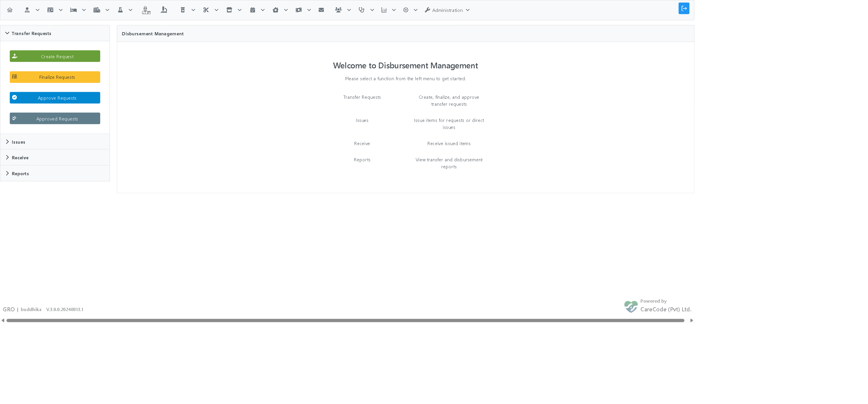Click the courier person with box icon

point(146,10)
